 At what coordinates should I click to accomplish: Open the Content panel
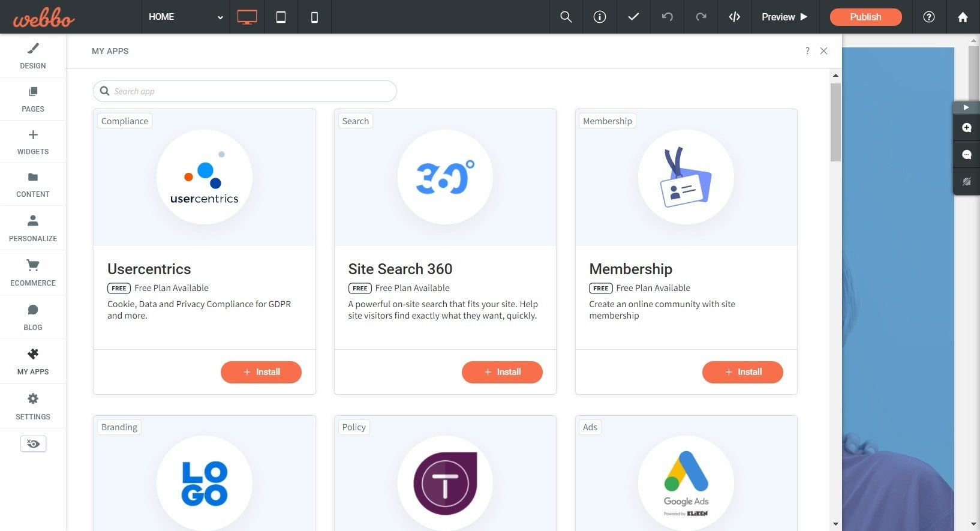pyautogui.click(x=33, y=184)
